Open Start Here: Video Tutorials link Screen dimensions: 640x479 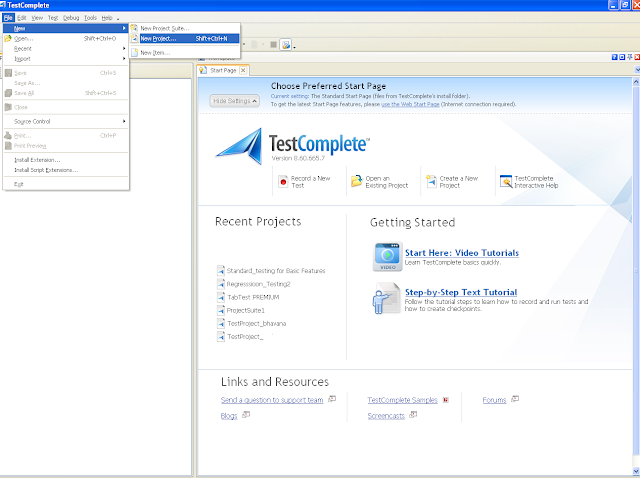coord(462,253)
